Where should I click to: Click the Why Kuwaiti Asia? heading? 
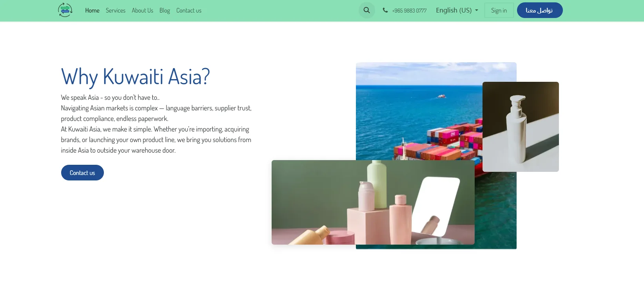click(x=136, y=76)
